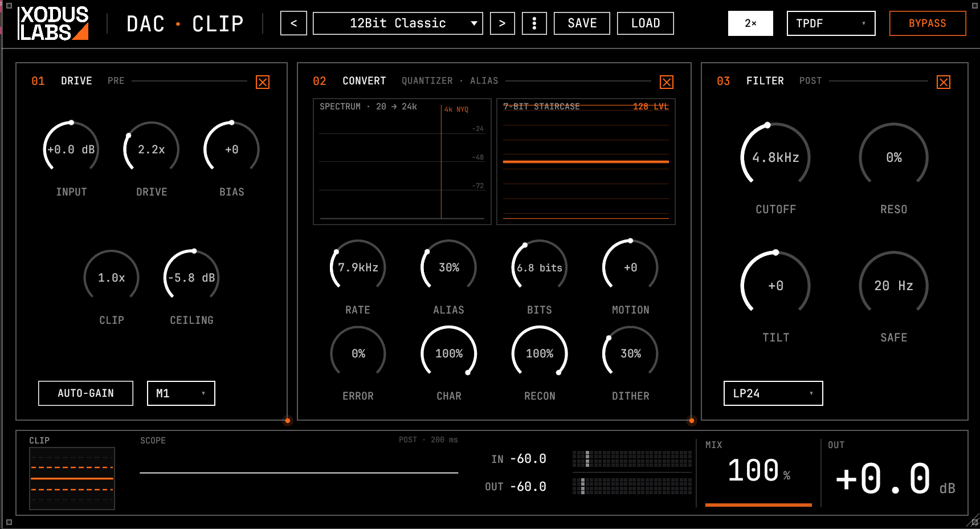Click the orange routing dot between Convert and Filter

(692, 421)
